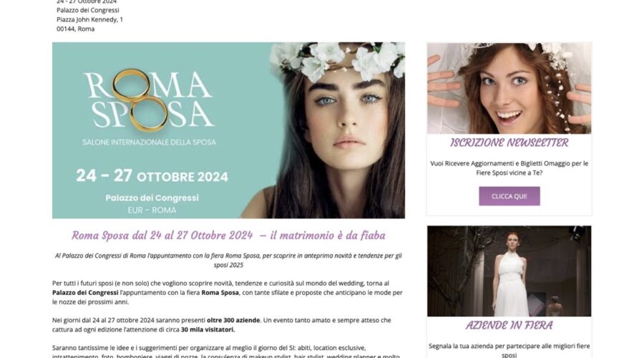Screen dimensions: 644x358
Task: Click the bold Roma Sposa text in paragraph
Action: click(220, 293)
